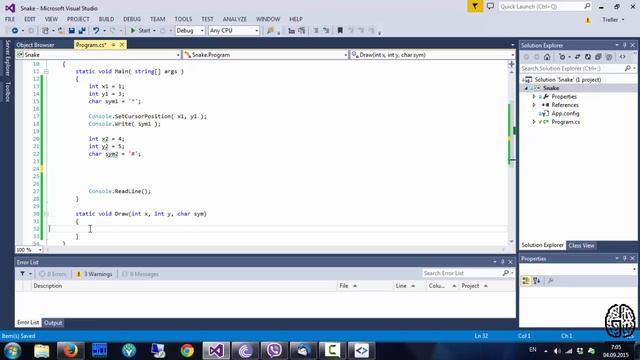
Task: Click the View Code icon in Solution Explorer
Action: [622, 57]
